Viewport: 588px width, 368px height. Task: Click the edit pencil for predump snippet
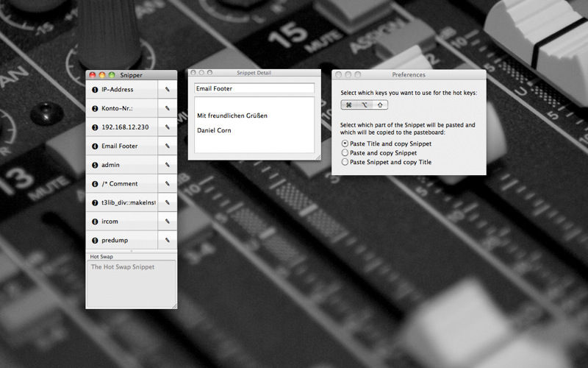(x=168, y=240)
